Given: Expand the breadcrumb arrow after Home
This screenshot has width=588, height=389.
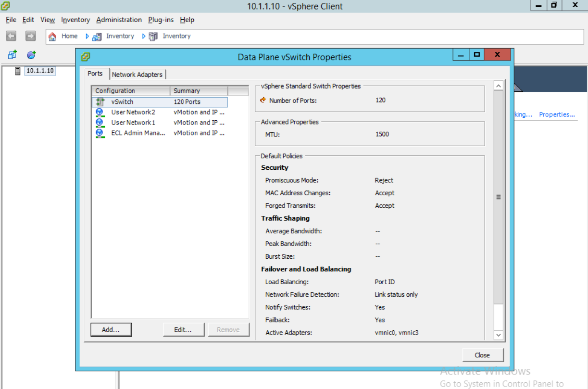Looking at the screenshot, I should point(87,36).
